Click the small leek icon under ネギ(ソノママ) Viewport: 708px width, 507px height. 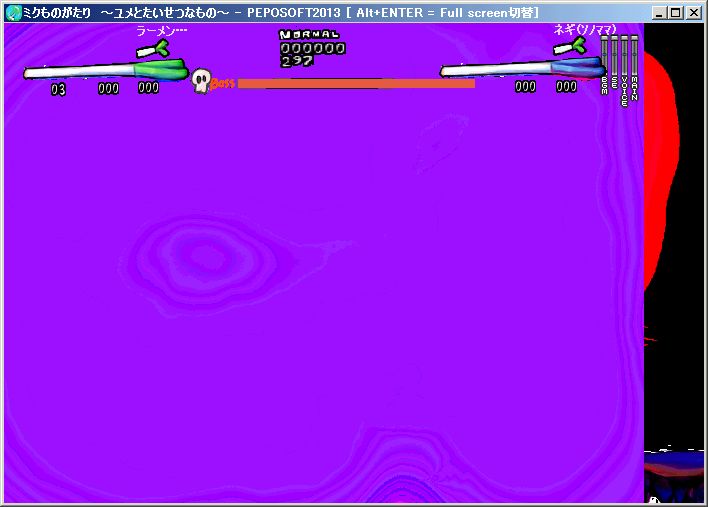pyautogui.click(x=569, y=47)
